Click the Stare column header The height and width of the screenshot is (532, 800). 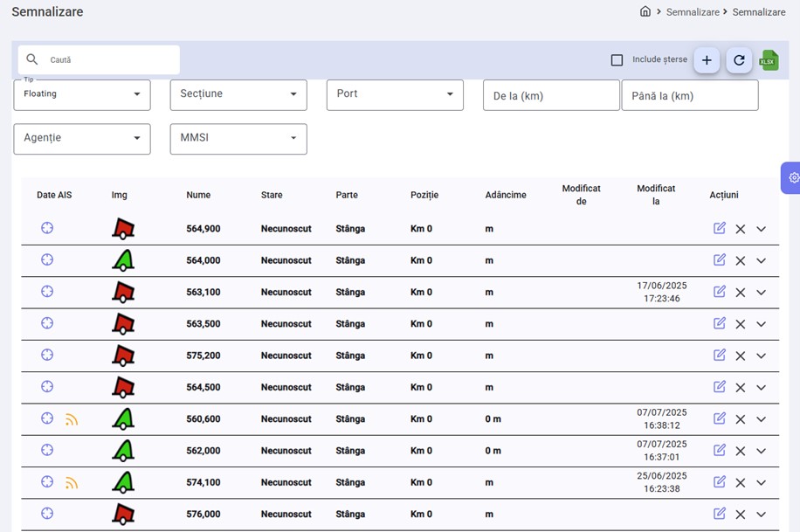272,195
